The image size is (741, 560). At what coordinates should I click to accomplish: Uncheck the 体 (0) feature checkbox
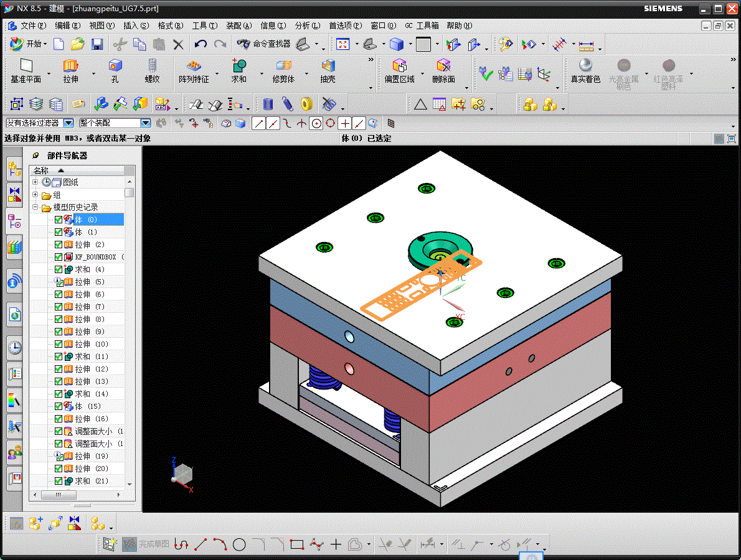(59, 220)
